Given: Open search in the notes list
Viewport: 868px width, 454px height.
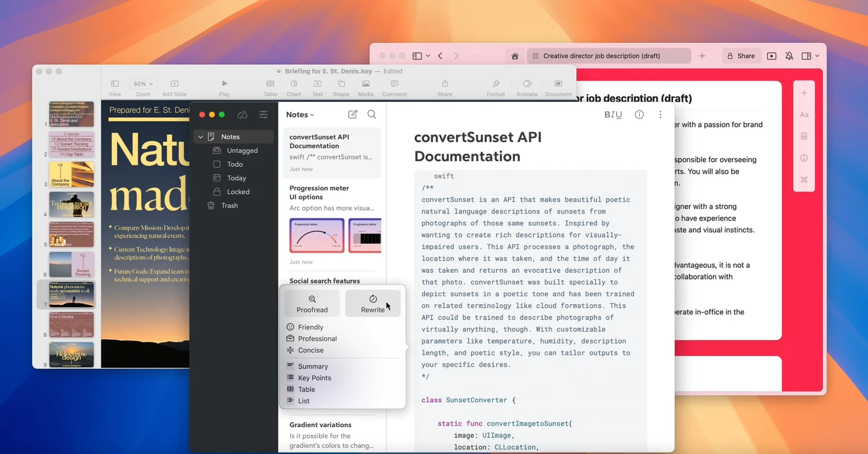Looking at the screenshot, I should tap(372, 114).
